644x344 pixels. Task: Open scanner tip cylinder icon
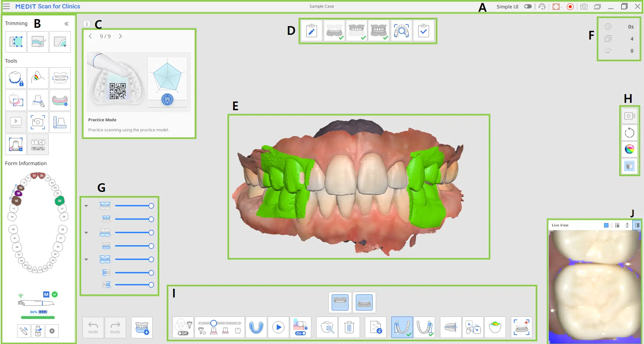(x=38, y=331)
